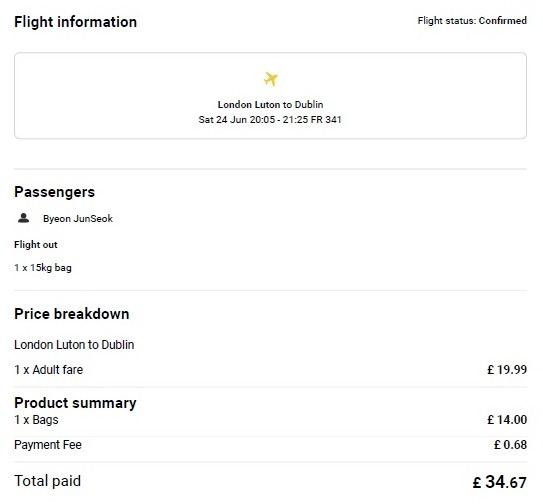Click London Luton to Dublin in price breakdown
Screen dimensions: 543x504
74,345
